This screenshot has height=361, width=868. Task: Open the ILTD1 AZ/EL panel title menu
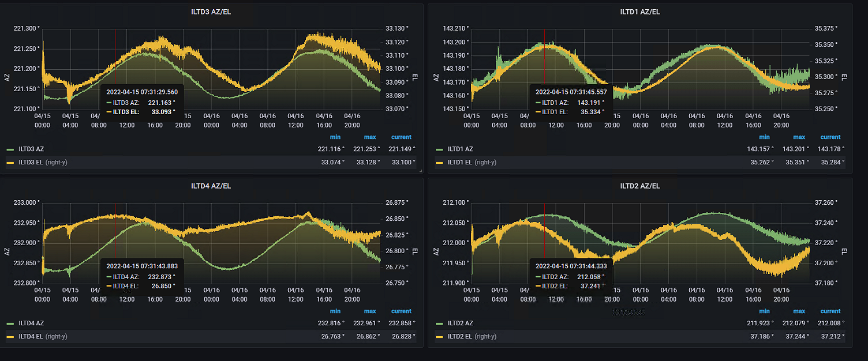pyautogui.click(x=640, y=12)
